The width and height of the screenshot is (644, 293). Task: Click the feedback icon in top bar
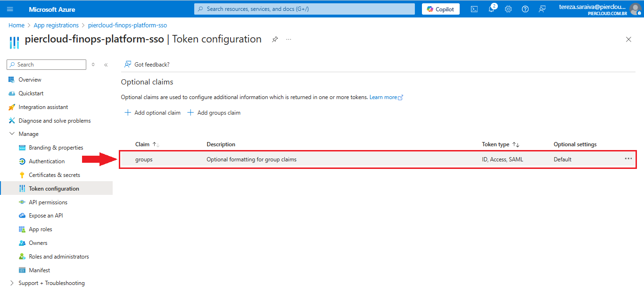click(542, 9)
